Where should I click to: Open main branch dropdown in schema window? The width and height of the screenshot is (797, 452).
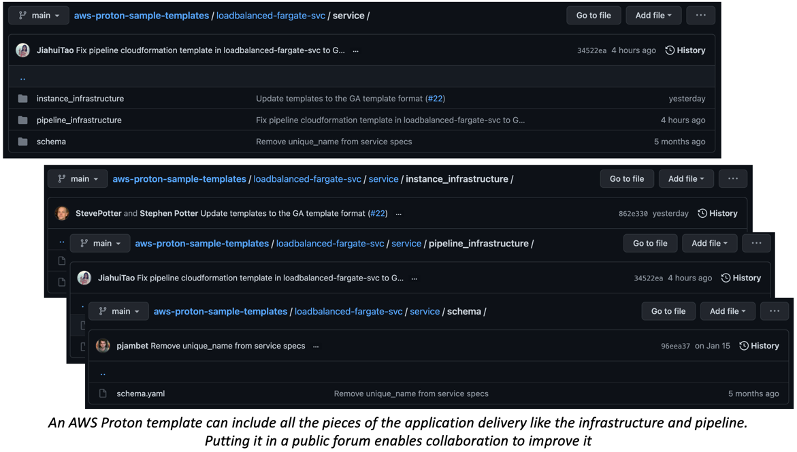tap(119, 311)
